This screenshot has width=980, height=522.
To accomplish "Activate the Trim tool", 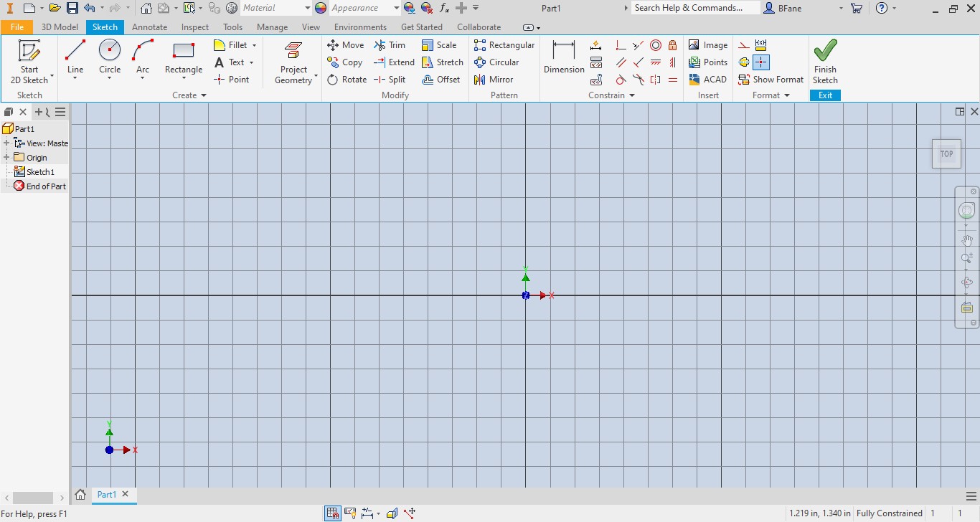I will [391, 44].
